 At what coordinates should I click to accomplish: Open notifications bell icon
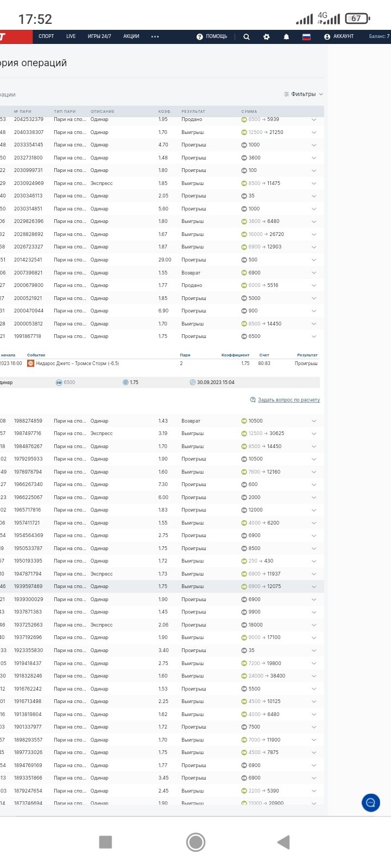click(x=286, y=37)
